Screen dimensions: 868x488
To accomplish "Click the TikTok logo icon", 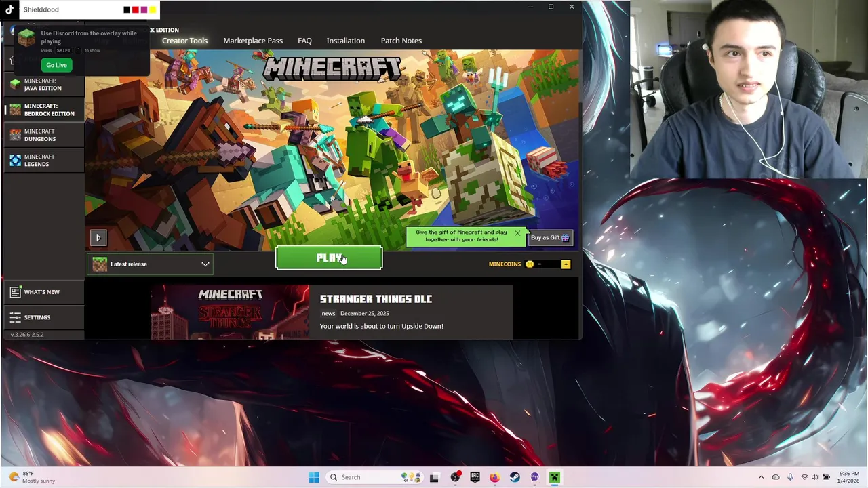I will point(9,9).
